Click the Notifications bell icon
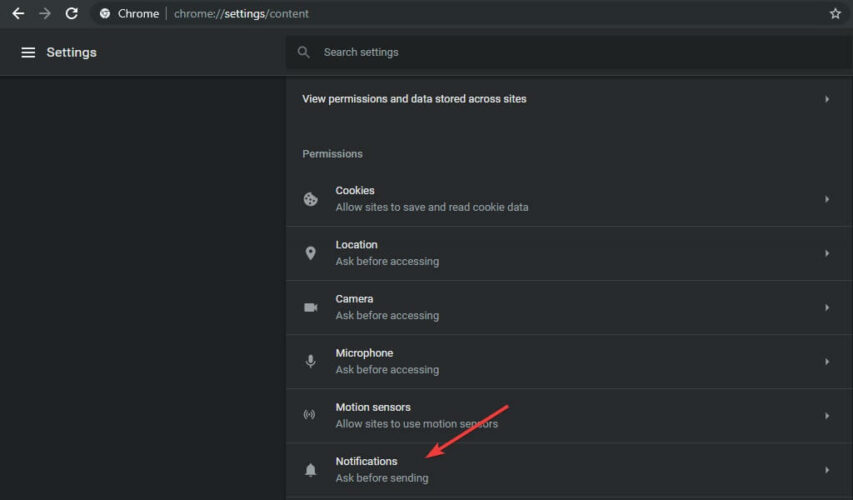Image resolution: width=853 pixels, height=500 pixels. [x=311, y=470]
